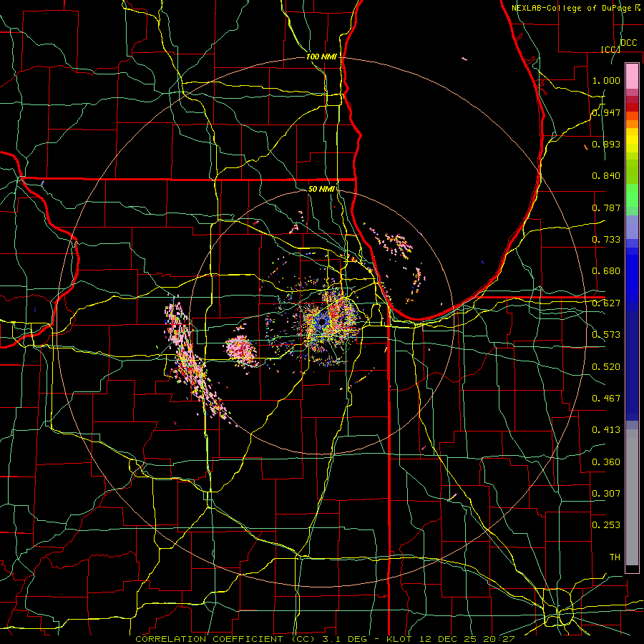This screenshot has height=644, width=644.
Task: Select the 0.253 legend value
Action: click(x=606, y=525)
